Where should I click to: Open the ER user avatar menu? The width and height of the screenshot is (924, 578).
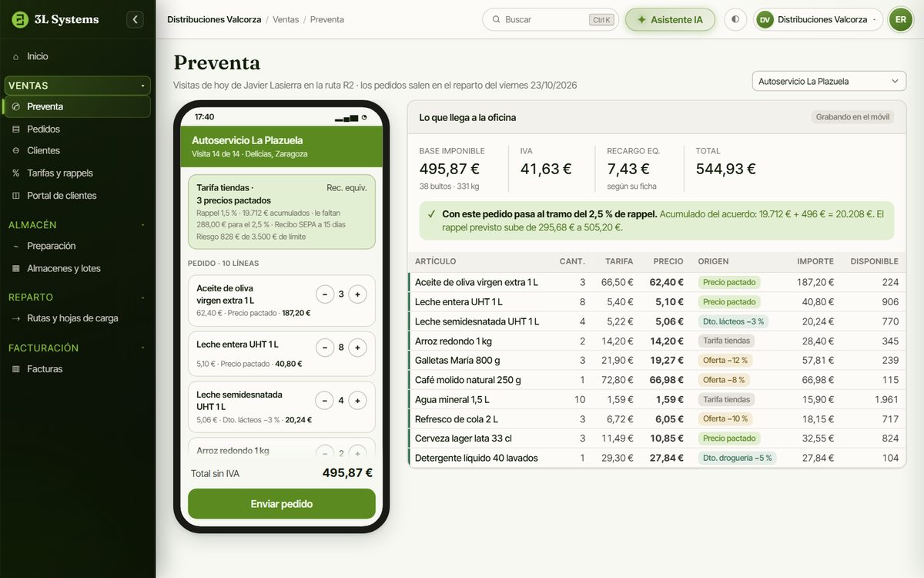coord(900,19)
